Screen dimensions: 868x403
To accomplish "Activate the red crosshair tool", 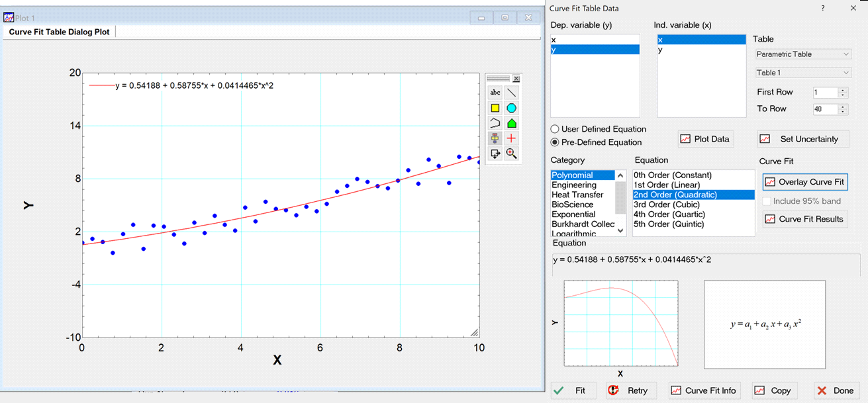I will pyautogui.click(x=511, y=138).
